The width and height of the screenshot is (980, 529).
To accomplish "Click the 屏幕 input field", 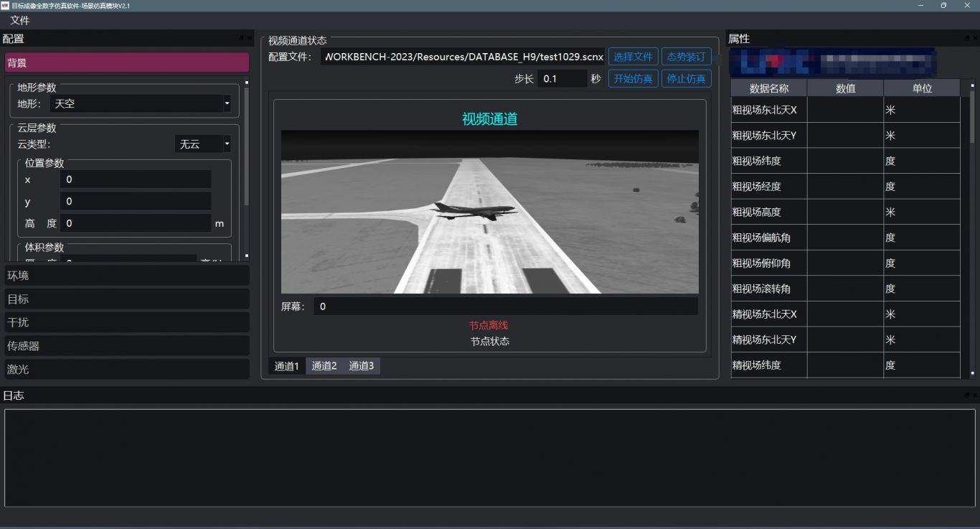I will 506,306.
